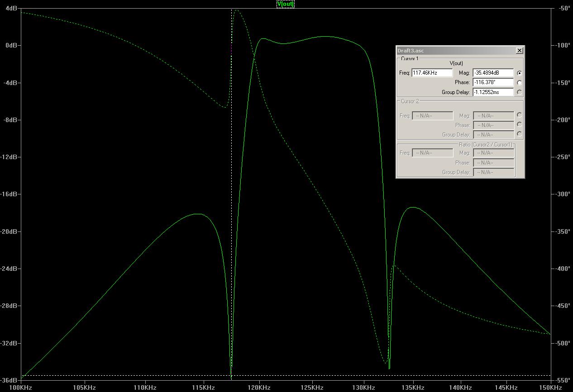Click the Cursor 1 Mag field showing -35.4894dB
This screenshot has width=573, height=392.
pyautogui.click(x=493, y=73)
